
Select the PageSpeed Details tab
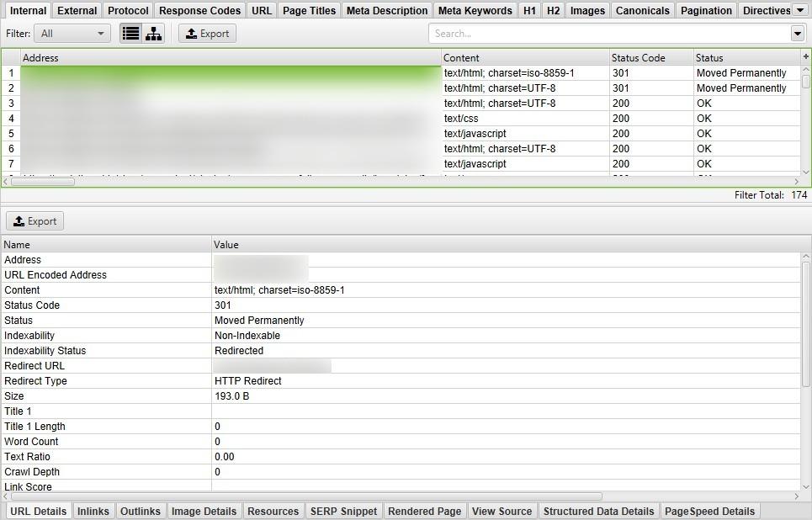709,512
